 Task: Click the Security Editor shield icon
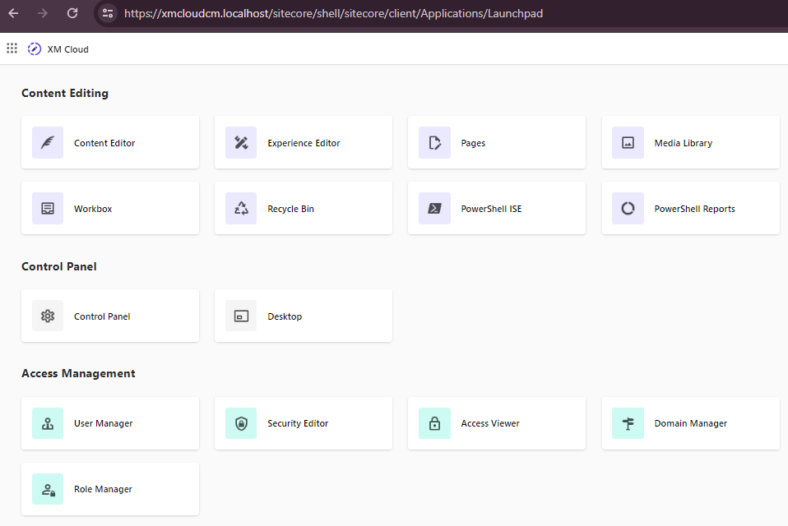pos(241,424)
